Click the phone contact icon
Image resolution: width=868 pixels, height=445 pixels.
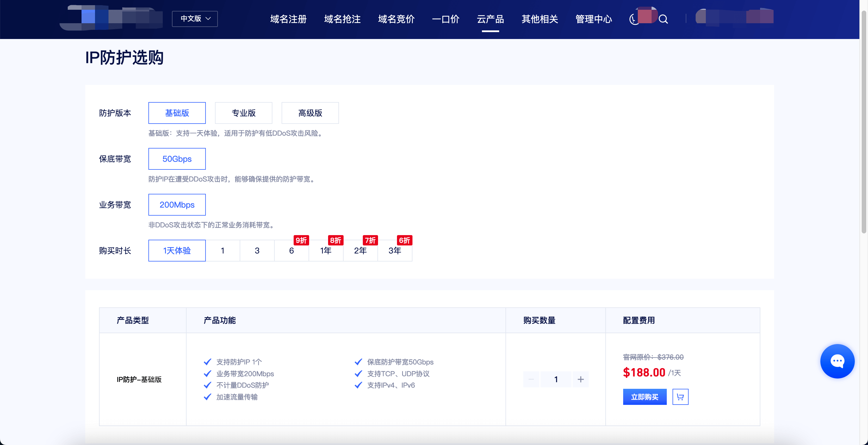click(634, 19)
